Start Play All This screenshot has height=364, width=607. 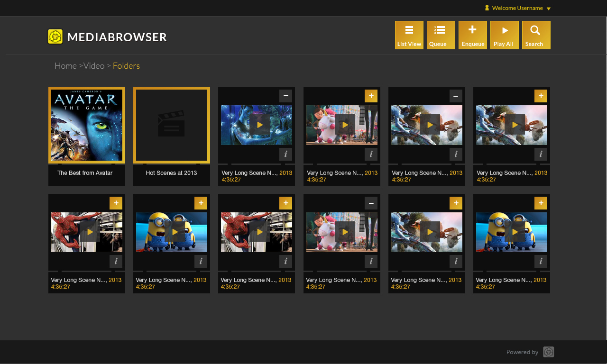click(x=505, y=35)
